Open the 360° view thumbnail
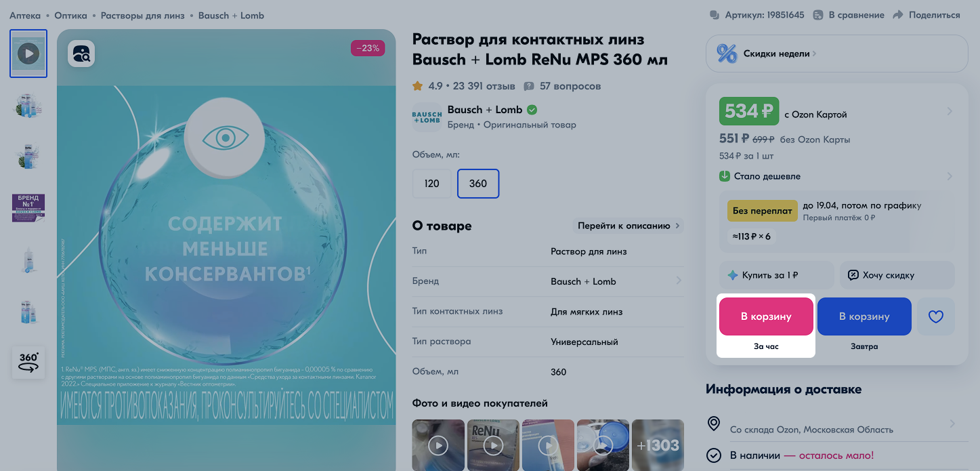980x471 pixels. (x=28, y=362)
